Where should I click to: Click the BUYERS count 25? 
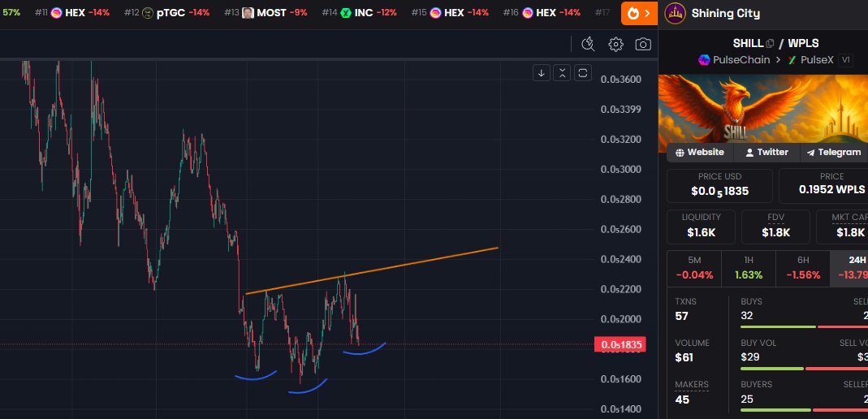click(747, 399)
